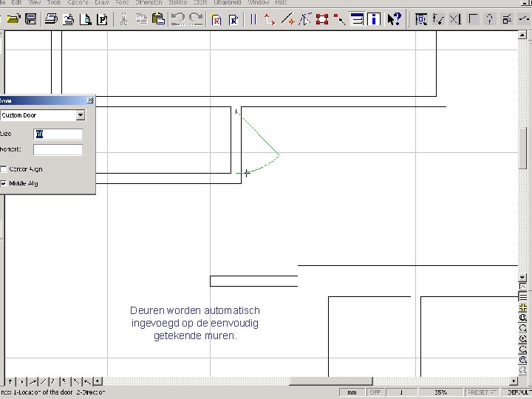
Task: Click the 55% zoom field in status bar
Action: pyautogui.click(x=440, y=392)
